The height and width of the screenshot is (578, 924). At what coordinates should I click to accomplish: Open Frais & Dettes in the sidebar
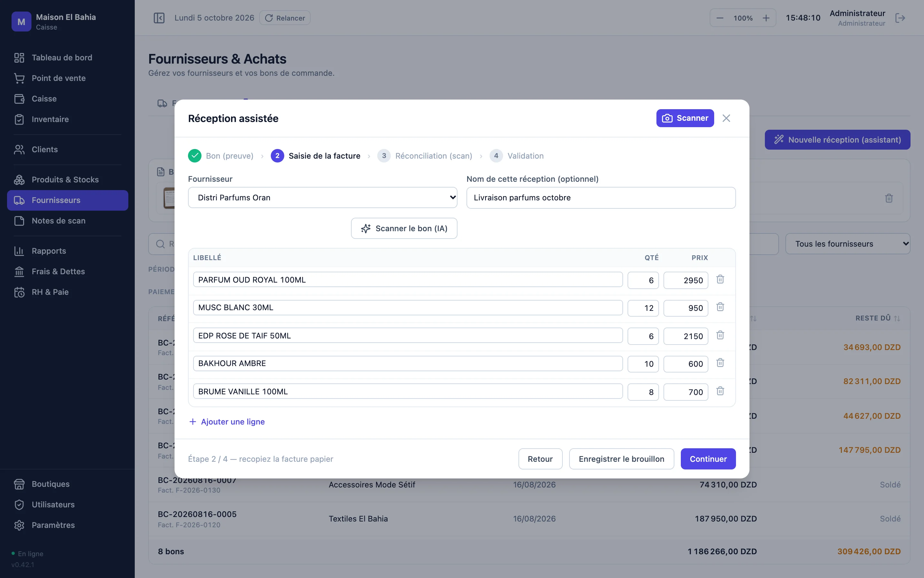click(68, 271)
